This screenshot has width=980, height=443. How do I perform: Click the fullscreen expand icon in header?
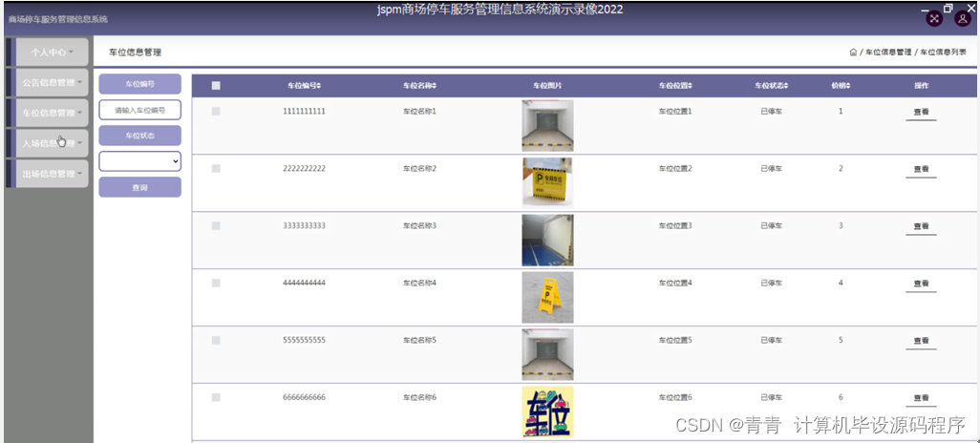pos(934,18)
